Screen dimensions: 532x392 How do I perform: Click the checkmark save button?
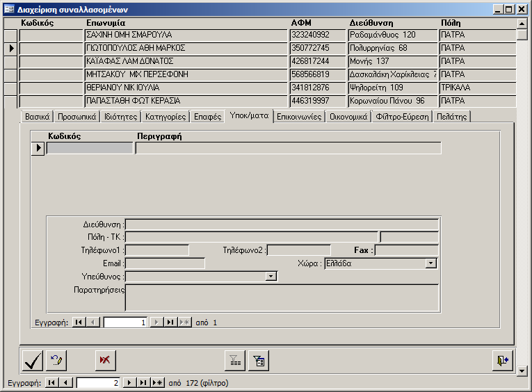pyautogui.click(x=33, y=360)
